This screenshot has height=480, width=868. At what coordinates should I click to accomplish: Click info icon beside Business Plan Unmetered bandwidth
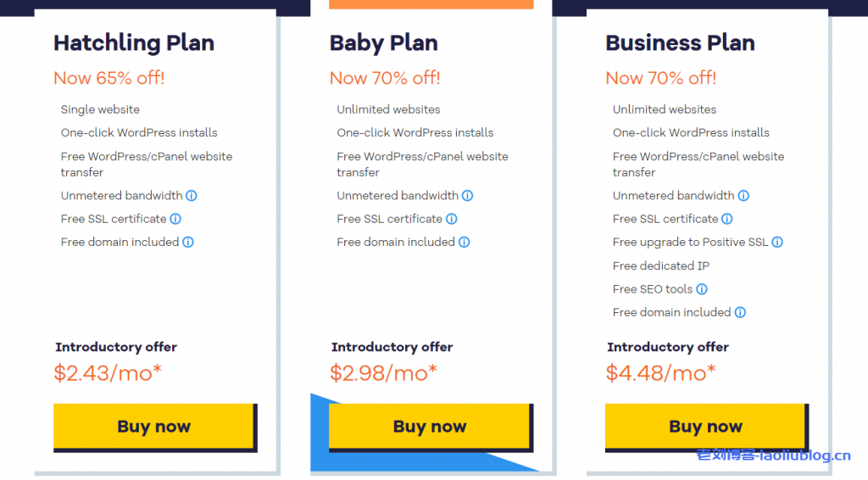(743, 195)
